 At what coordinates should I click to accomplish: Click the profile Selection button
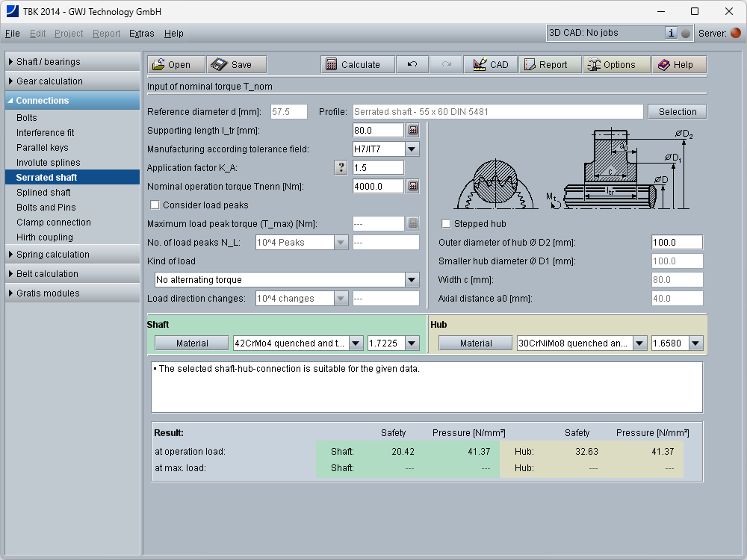click(x=677, y=112)
